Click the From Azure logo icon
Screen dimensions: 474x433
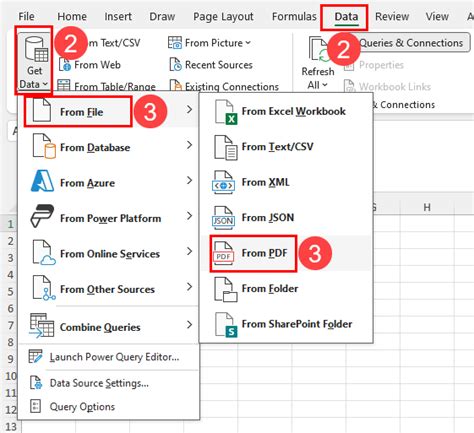(42, 181)
